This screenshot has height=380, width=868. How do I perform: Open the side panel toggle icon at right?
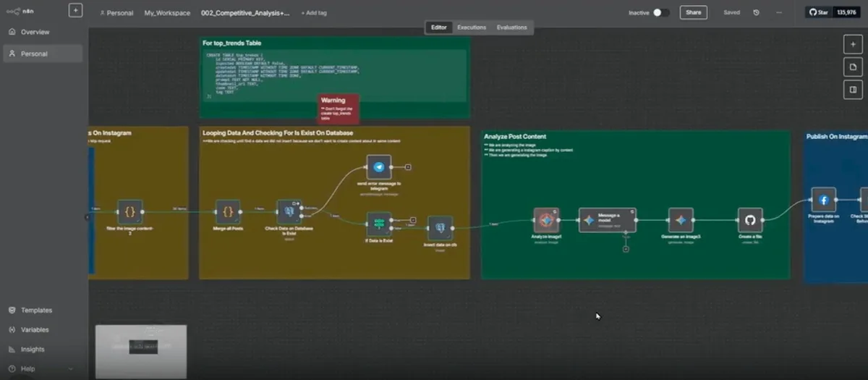(x=852, y=90)
